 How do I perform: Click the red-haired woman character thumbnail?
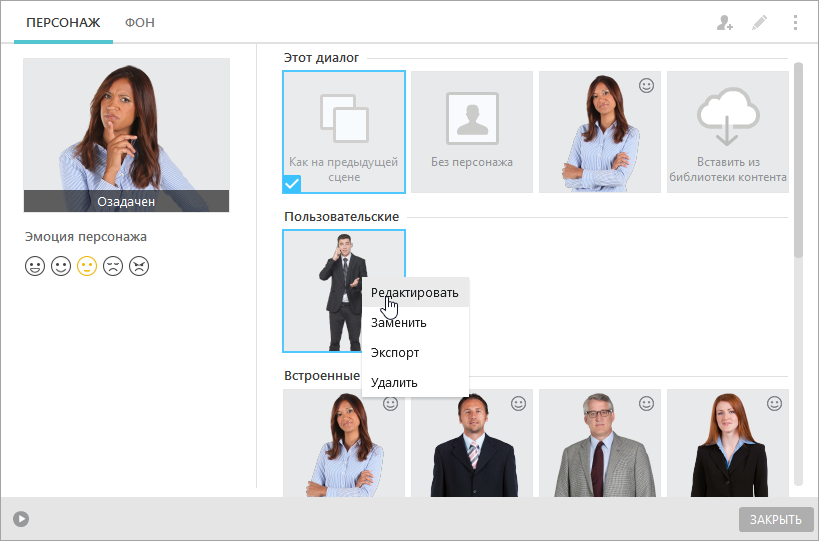click(728, 443)
